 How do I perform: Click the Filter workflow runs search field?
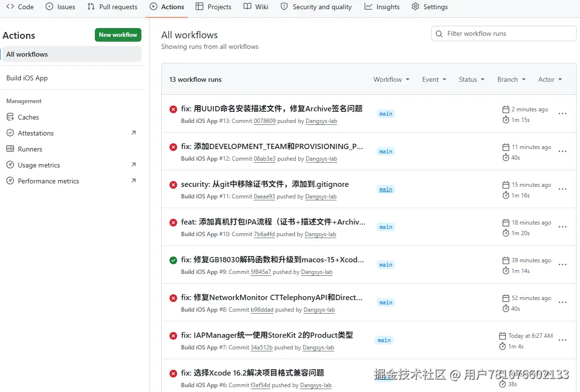tap(504, 34)
